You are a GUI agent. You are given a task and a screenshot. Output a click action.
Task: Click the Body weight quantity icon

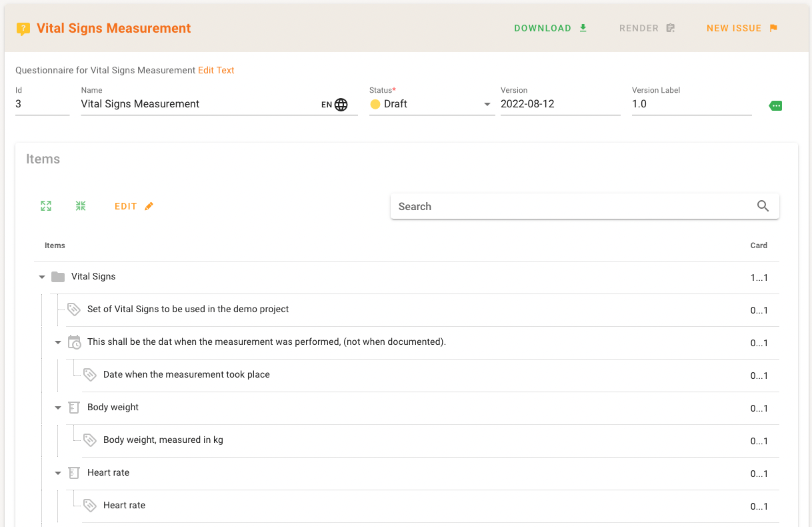pyautogui.click(x=74, y=408)
